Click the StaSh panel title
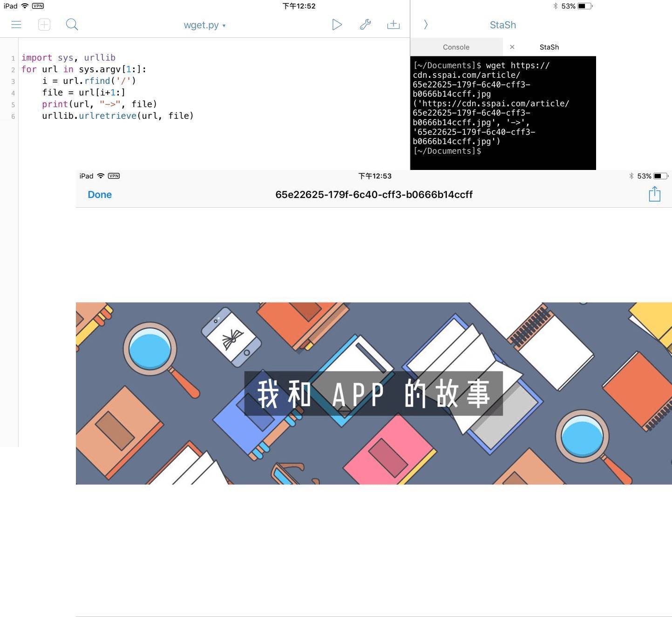The image size is (672, 617). (503, 25)
